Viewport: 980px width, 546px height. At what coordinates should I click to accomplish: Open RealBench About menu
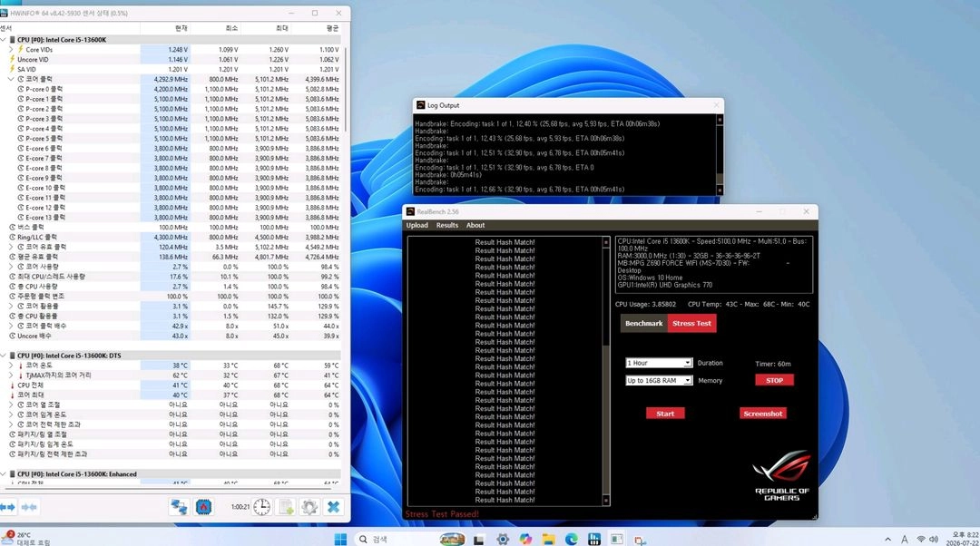[475, 226]
